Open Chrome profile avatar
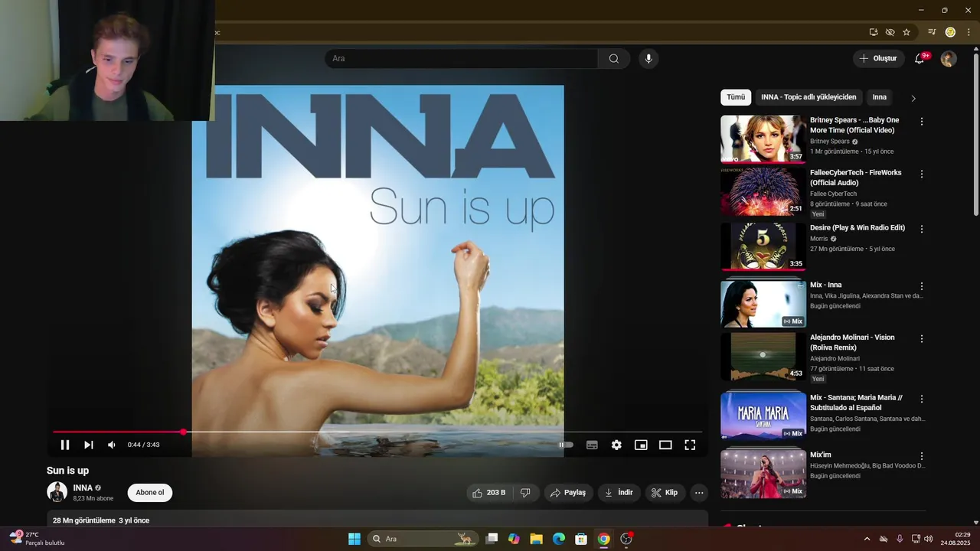This screenshot has width=980, height=551. pos(950,32)
